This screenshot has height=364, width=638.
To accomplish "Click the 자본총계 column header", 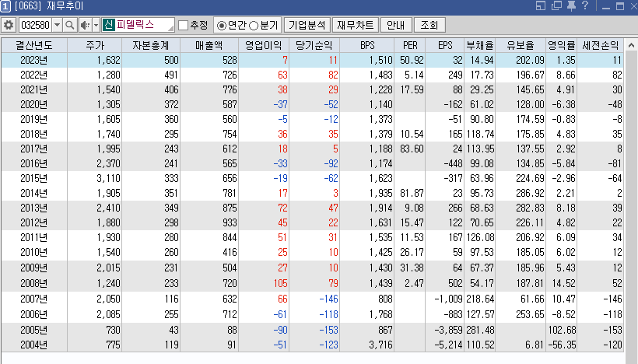I will 151,45.
